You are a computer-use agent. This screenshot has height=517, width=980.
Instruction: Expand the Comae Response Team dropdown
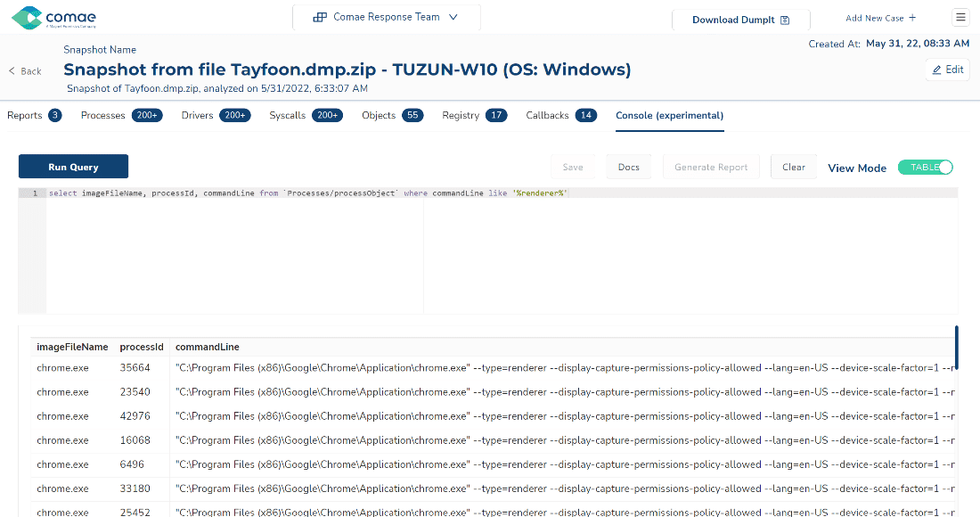pyautogui.click(x=387, y=18)
